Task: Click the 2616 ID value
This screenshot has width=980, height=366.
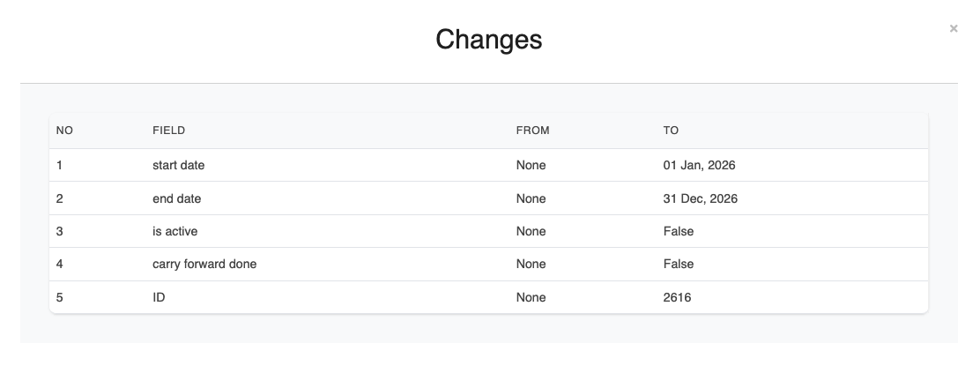Action: [x=677, y=297]
